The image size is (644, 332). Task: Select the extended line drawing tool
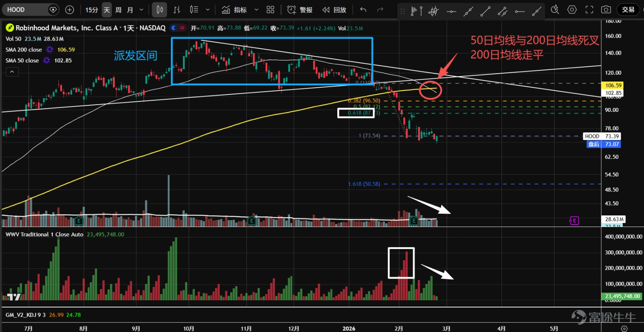tap(468, 11)
